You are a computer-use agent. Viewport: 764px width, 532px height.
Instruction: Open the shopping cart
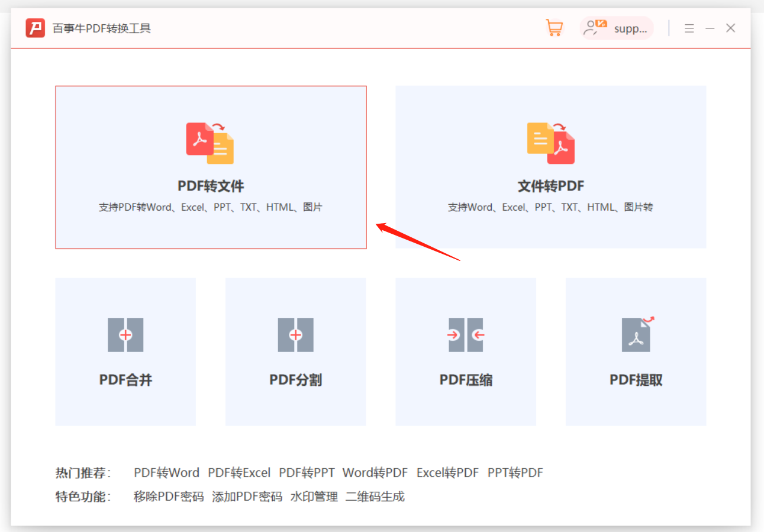pos(554,27)
